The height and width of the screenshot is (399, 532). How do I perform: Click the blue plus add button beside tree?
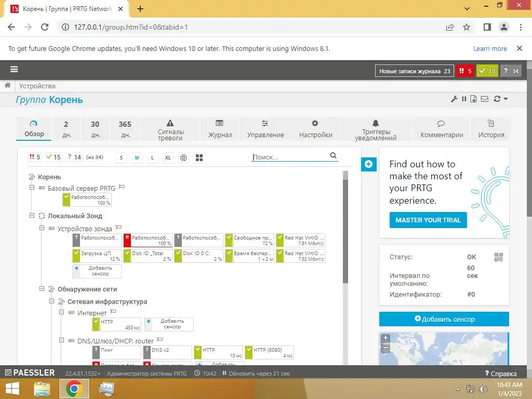368,165
